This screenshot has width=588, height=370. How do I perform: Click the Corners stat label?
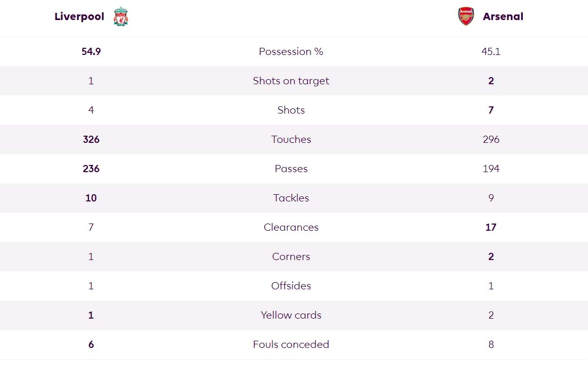(x=291, y=256)
